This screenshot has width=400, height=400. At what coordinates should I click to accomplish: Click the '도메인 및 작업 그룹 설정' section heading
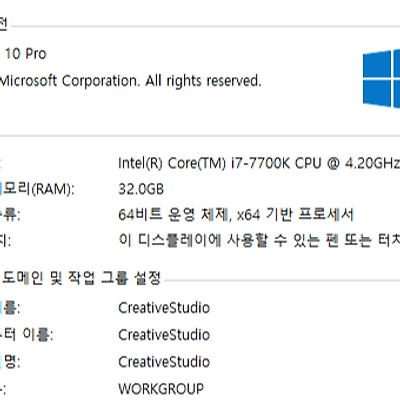point(81,278)
